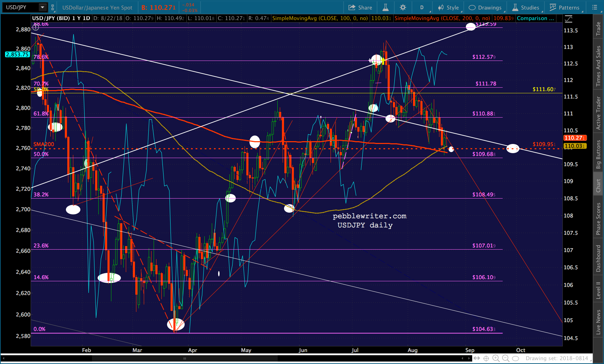Viewport: 604px width, 364px height.
Task: Click the SMA200 chart label
Action: (x=44, y=144)
